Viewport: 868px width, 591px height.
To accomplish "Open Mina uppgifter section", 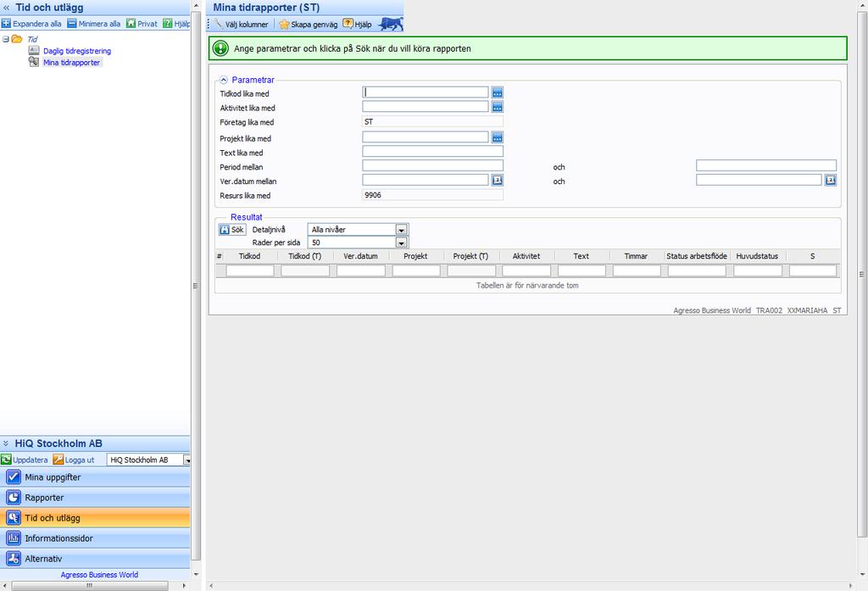I will click(x=95, y=477).
